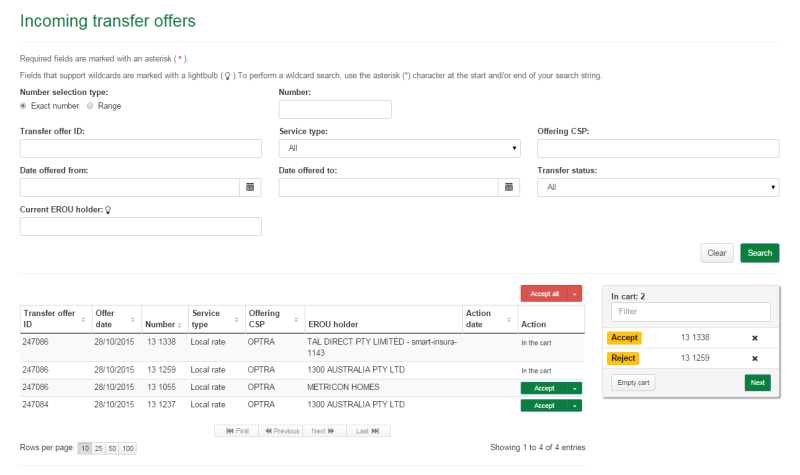Expand Accept dropdown arrow for METRICON HOMES
Image resolution: width=800 pixels, height=475 pixels.
tap(574, 388)
